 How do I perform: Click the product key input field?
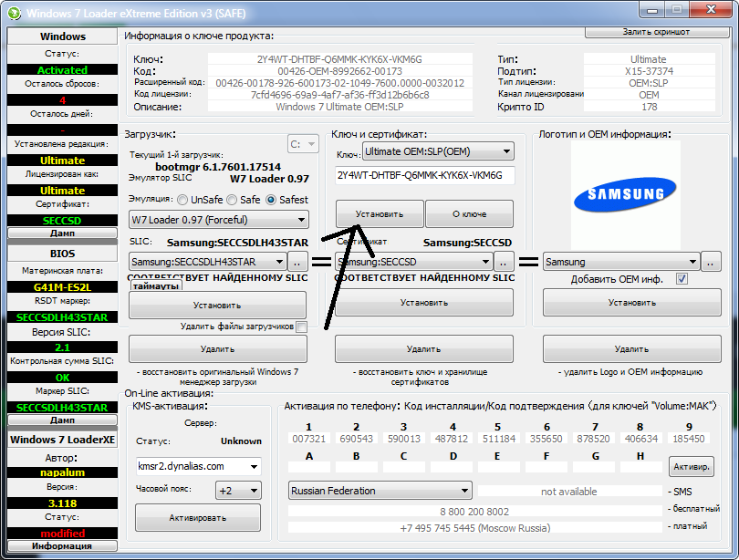(x=424, y=175)
